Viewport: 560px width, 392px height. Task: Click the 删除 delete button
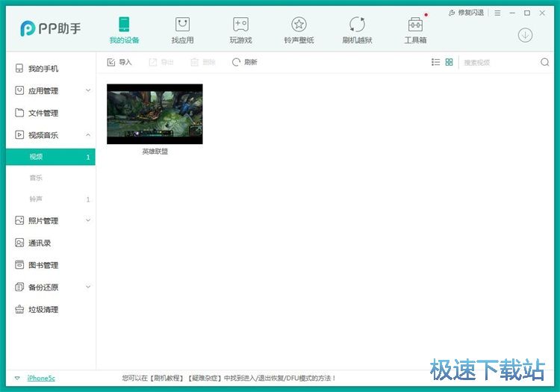203,62
